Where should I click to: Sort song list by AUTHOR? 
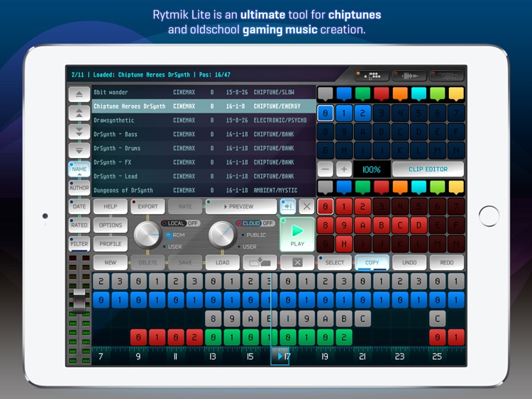[79, 188]
